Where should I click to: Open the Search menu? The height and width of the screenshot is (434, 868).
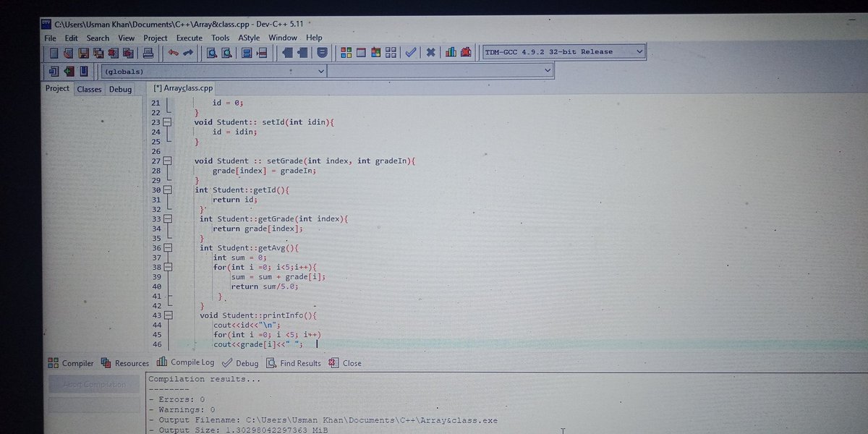tap(98, 38)
